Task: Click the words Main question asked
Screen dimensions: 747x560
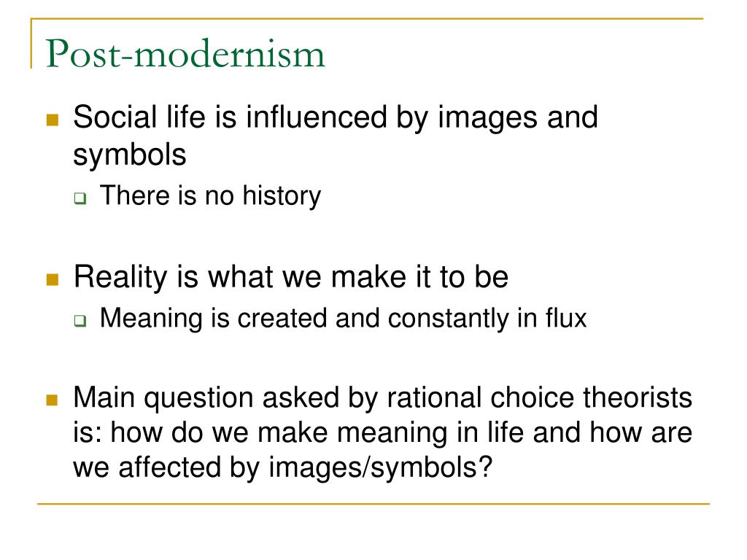Action: 206,399
